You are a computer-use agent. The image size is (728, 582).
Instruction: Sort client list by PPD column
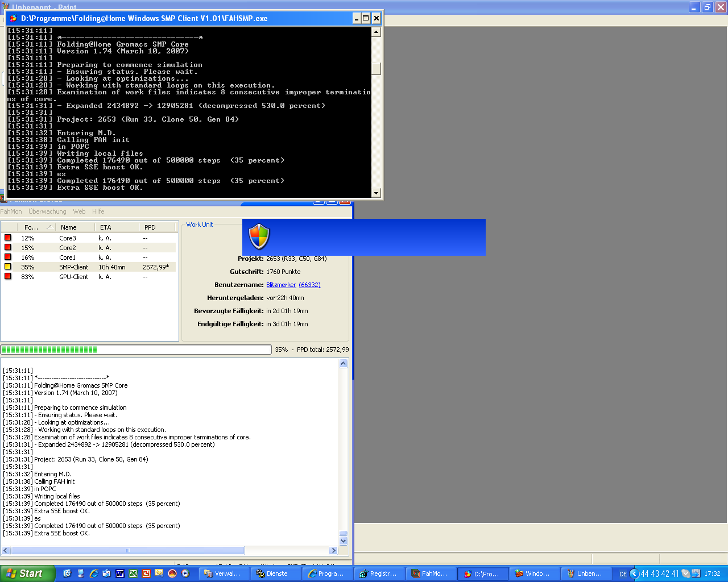click(x=157, y=227)
